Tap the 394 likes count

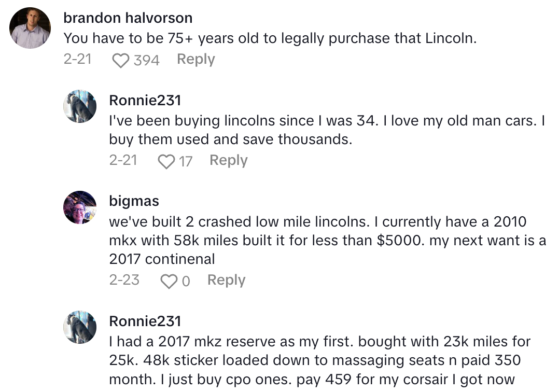(146, 61)
